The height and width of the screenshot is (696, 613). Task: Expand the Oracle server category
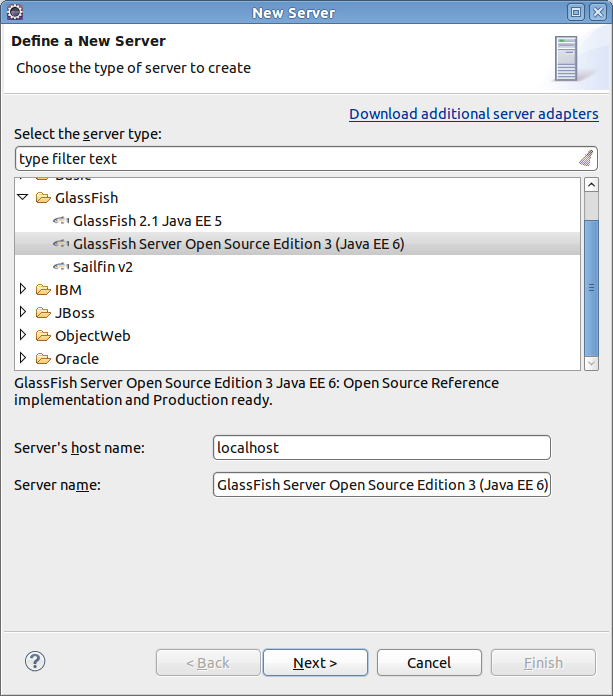point(23,358)
